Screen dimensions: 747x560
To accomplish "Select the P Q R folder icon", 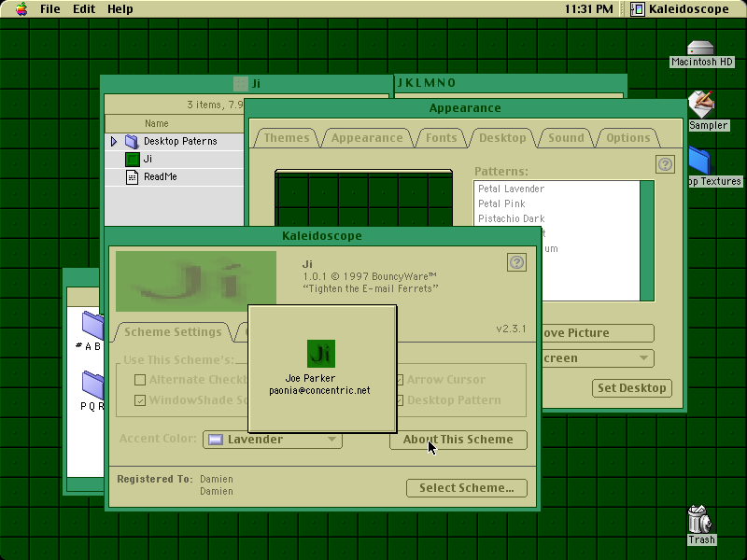I will pyautogui.click(x=92, y=385).
